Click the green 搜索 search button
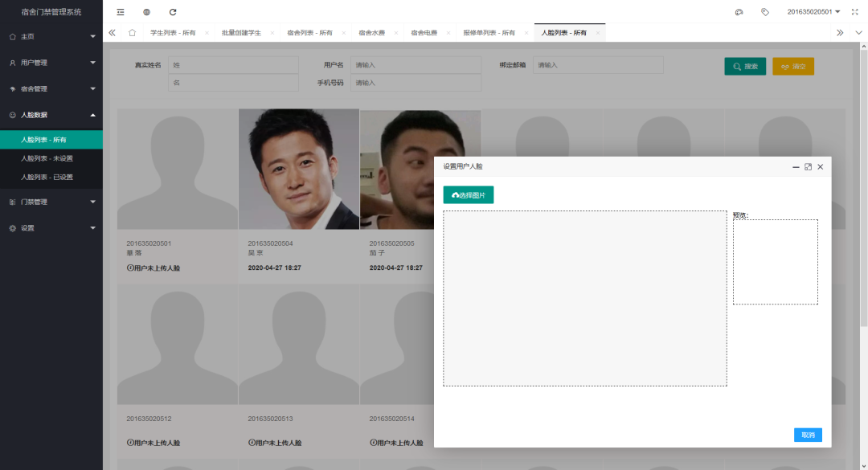 click(745, 67)
